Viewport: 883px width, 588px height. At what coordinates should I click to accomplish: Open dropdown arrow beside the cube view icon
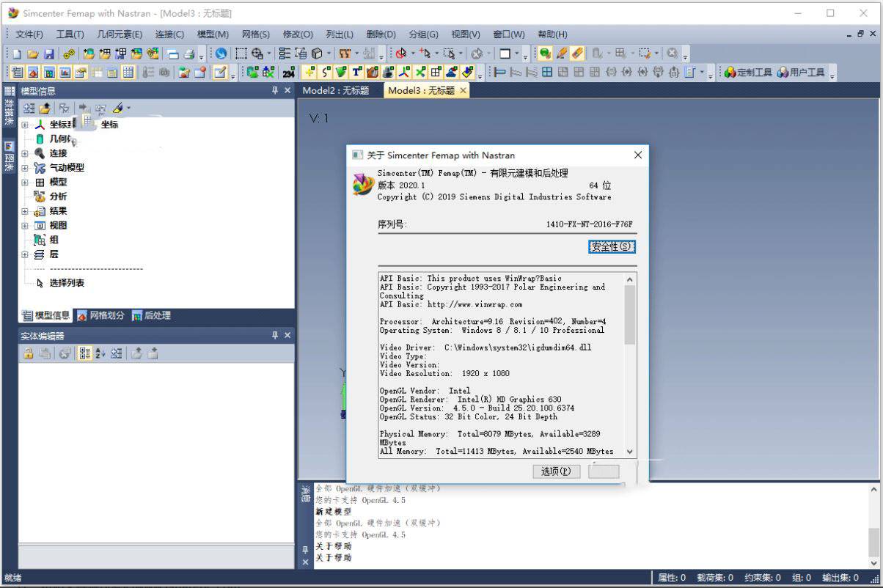coord(329,54)
